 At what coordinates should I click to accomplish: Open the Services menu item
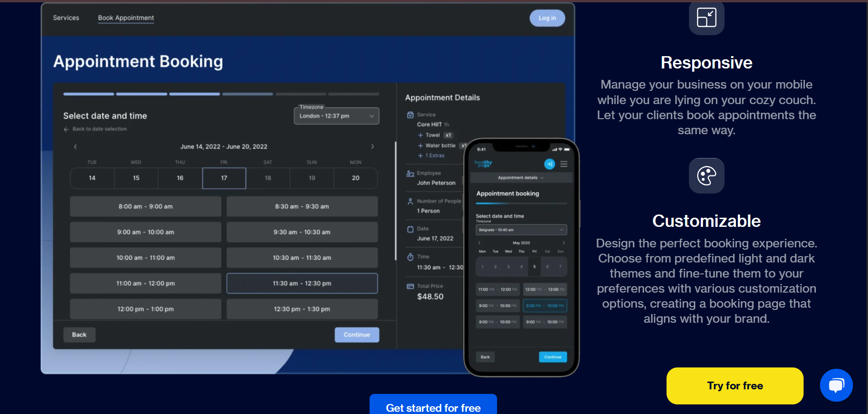(66, 18)
